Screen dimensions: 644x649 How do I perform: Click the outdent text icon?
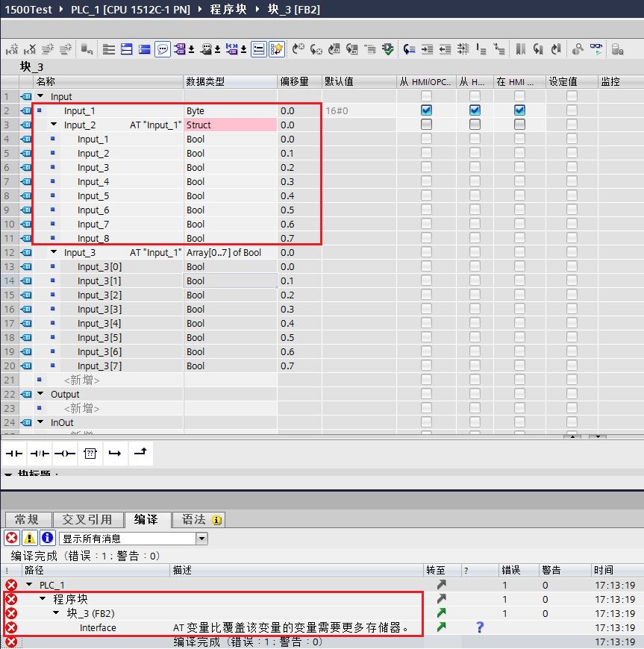(x=445, y=49)
